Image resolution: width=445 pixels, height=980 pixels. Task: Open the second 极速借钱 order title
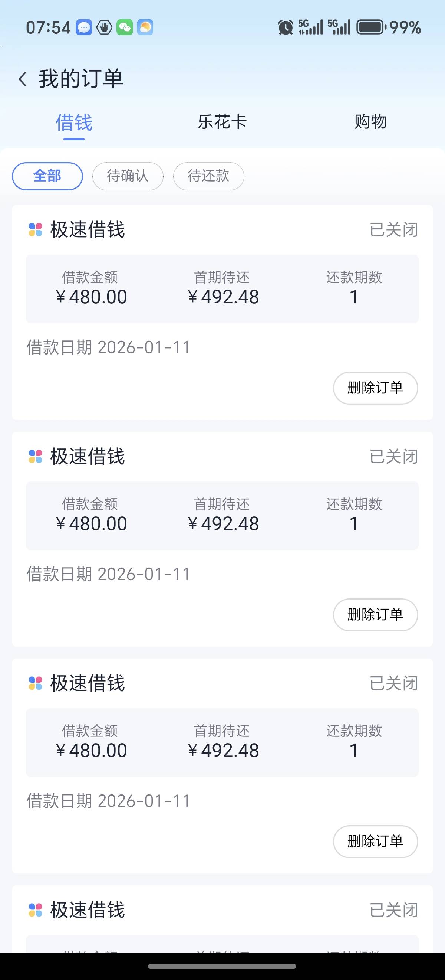[88, 457]
